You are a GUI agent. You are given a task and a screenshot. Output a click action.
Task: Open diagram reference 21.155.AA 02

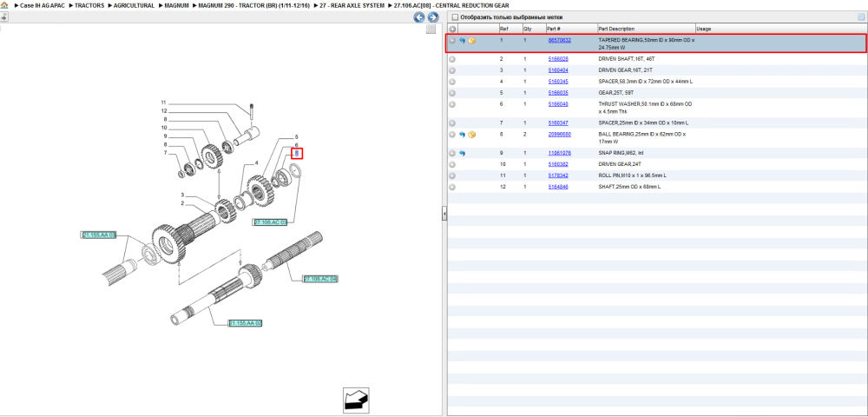[246, 323]
